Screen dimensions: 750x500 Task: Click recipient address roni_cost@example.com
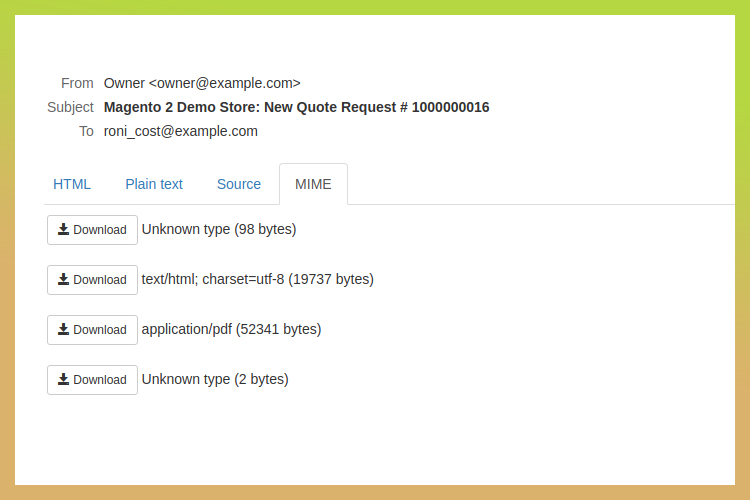[x=181, y=131]
